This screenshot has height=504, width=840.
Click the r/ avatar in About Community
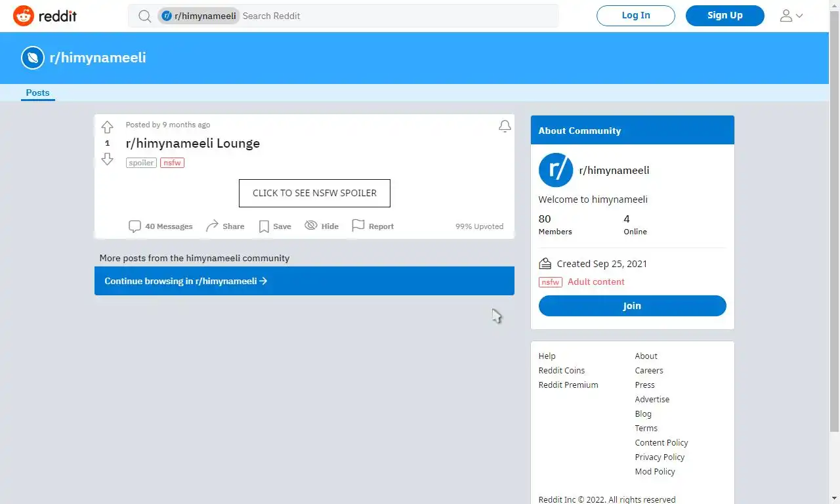556,170
